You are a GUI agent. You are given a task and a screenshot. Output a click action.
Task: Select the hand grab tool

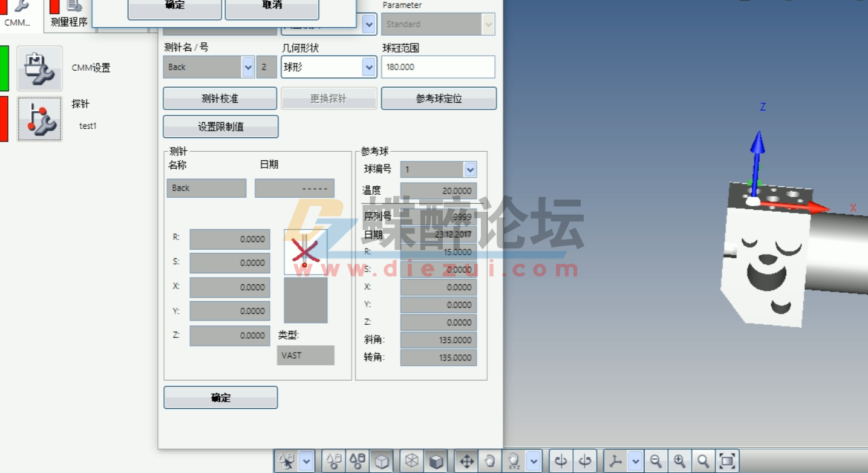tap(489, 460)
